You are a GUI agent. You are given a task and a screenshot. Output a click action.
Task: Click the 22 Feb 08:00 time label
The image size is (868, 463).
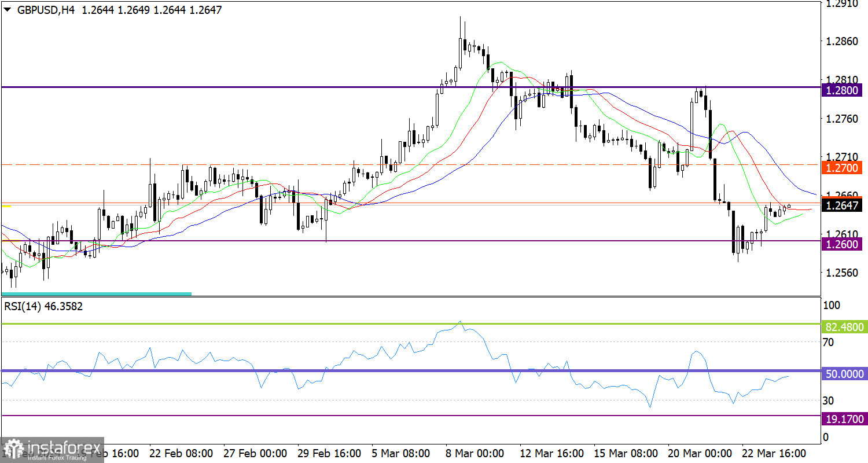tap(180, 452)
